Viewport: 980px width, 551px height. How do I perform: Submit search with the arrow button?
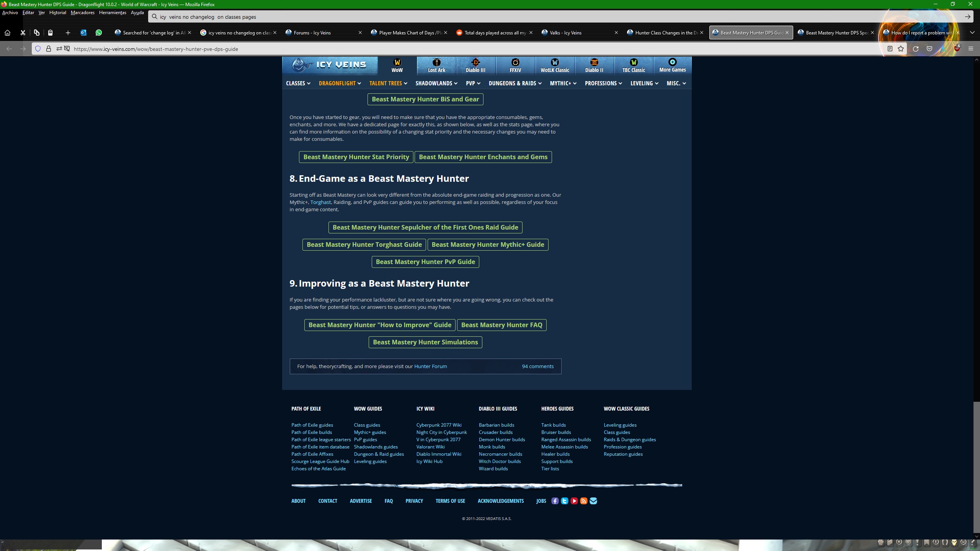967,17
